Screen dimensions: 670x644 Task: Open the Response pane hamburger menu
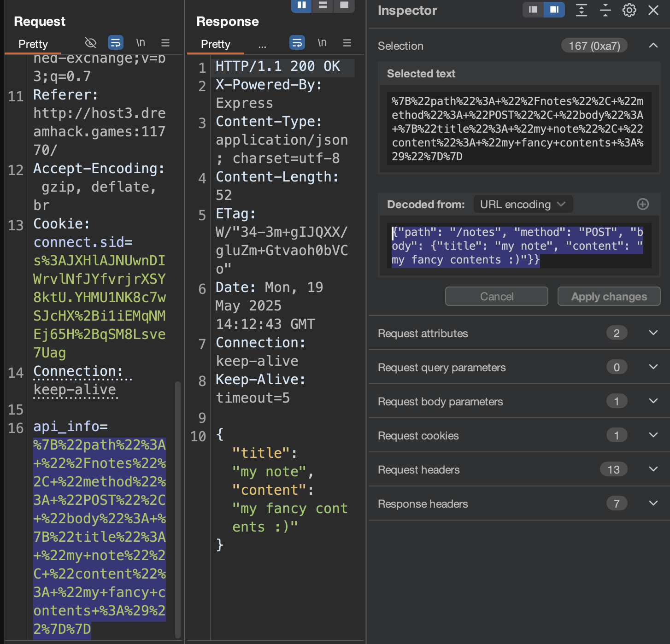click(347, 43)
